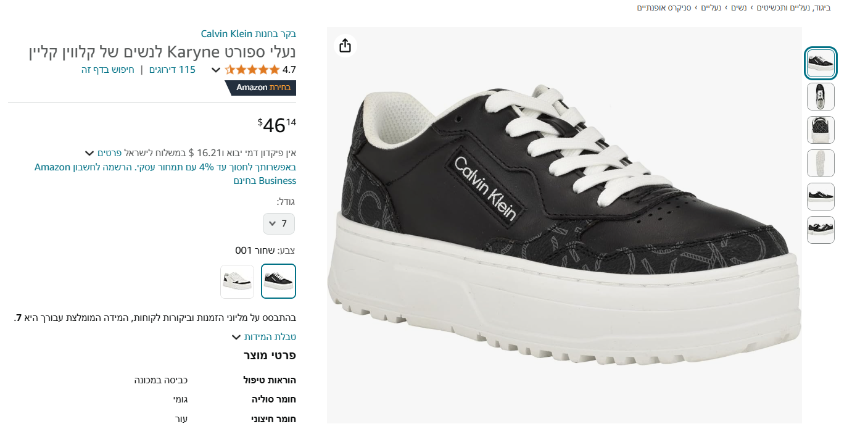Select the side profile shoe thumbnail
Viewport: 868px width, 429px height.
tap(820, 196)
